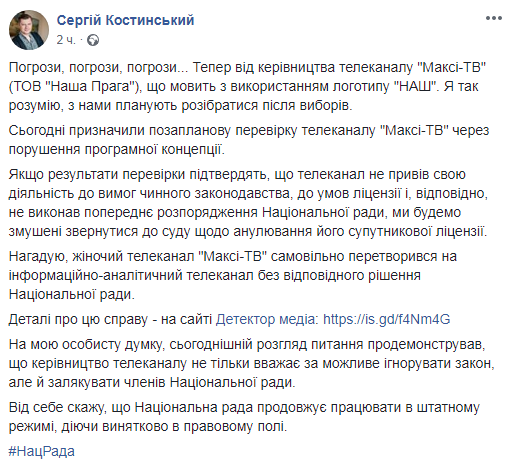Click the globe public audience icon

(93, 40)
